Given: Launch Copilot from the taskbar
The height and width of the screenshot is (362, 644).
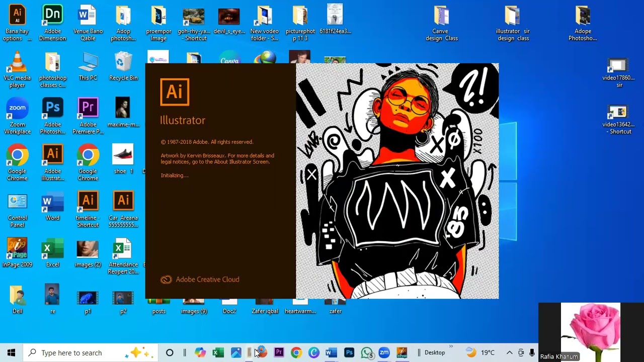Looking at the screenshot, I should pos(200,352).
